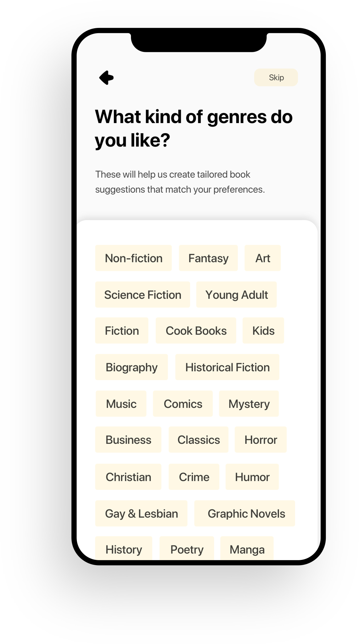Pick the Poetry genre chip
This screenshot has height=644, width=359.
pos(187,549)
